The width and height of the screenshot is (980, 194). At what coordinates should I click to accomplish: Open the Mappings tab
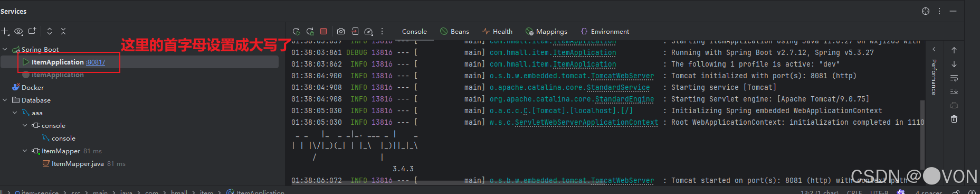546,32
